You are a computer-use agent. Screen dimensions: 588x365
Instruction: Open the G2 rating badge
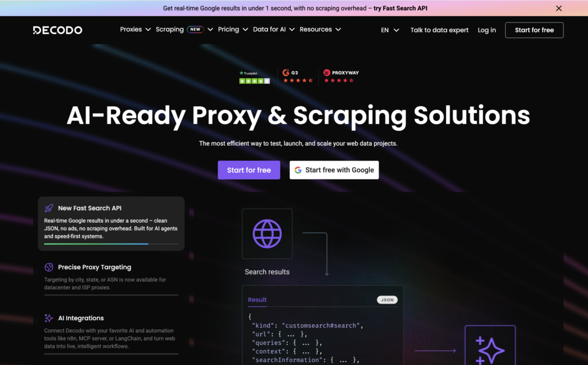(x=297, y=76)
